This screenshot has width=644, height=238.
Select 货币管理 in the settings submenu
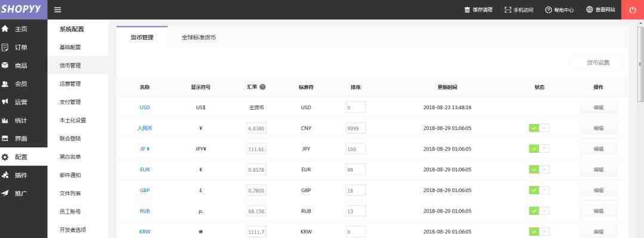click(x=70, y=66)
